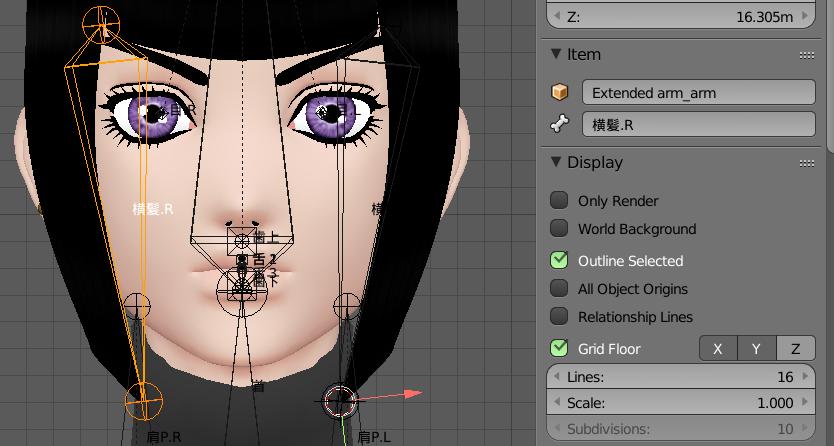This screenshot has height=446, width=834.
Task: Click the Z 16.305m location field
Action: coord(681,16)
